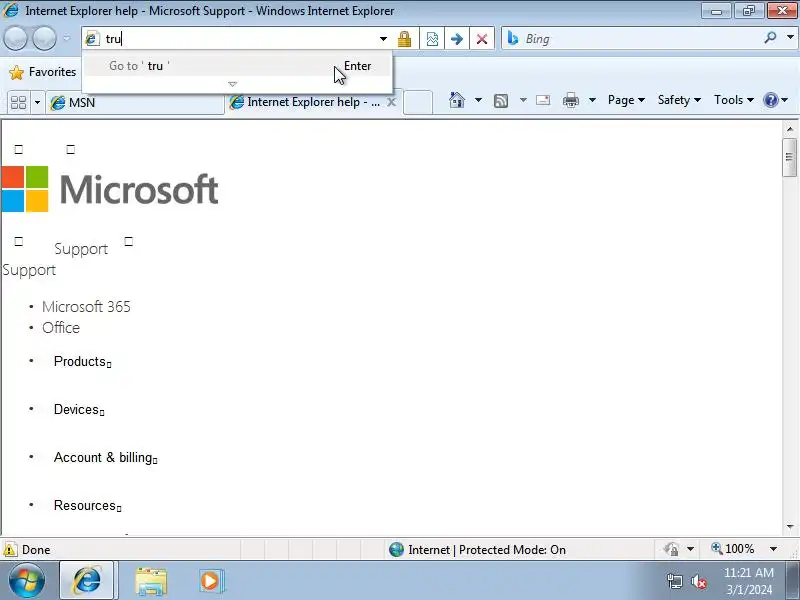Click the Home icon
This screenshot has height=600, width=800.
tap(457, 100)
